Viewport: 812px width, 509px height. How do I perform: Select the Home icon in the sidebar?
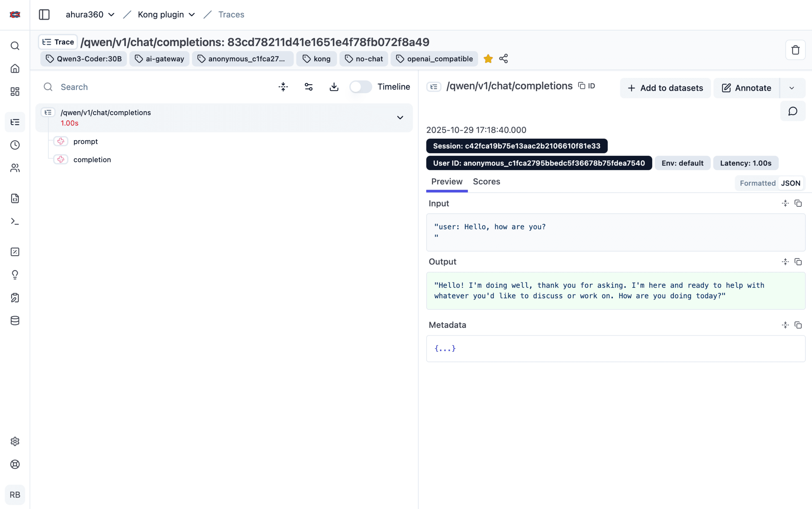pyautogui.click(x=15, y=68)
